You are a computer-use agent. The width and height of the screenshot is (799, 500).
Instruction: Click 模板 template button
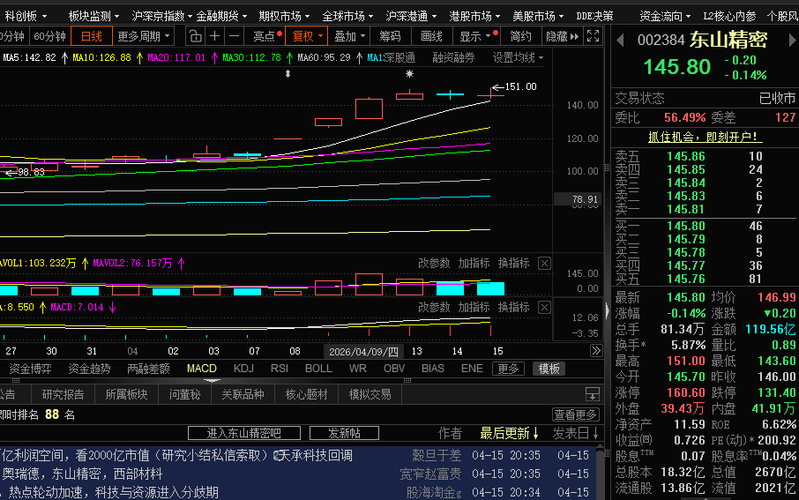click(x=549, y=369)
